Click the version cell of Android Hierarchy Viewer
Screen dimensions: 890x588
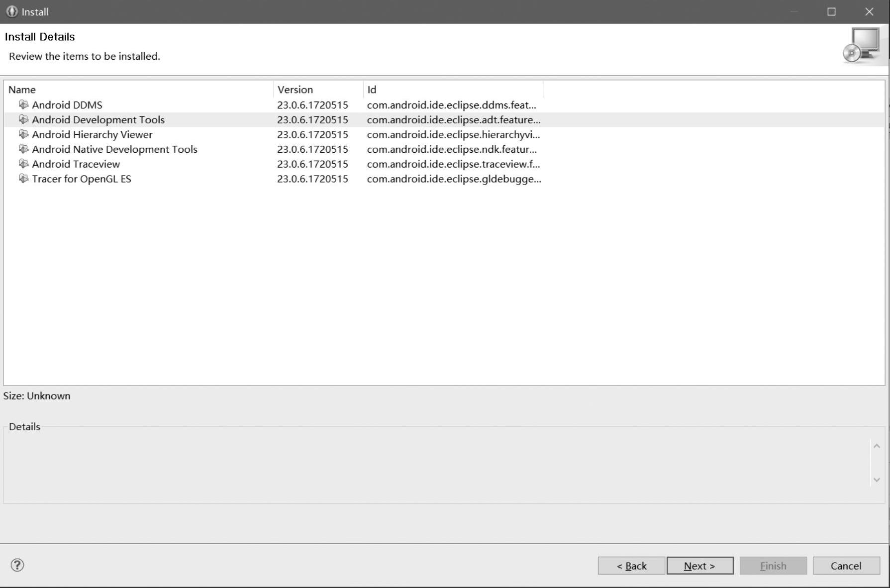pyautogui.click(x=312, y=134)
